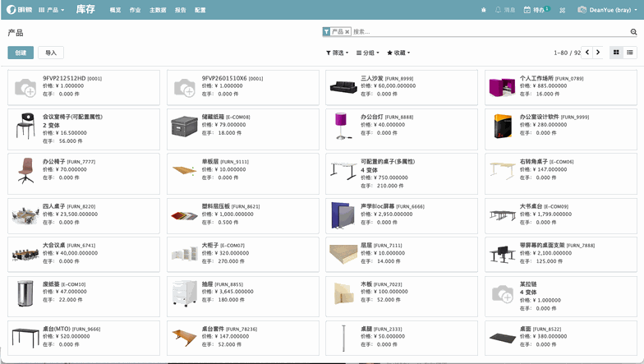
Task: Click the filter funnel facet icon in search
Action: tap(327, 31)
